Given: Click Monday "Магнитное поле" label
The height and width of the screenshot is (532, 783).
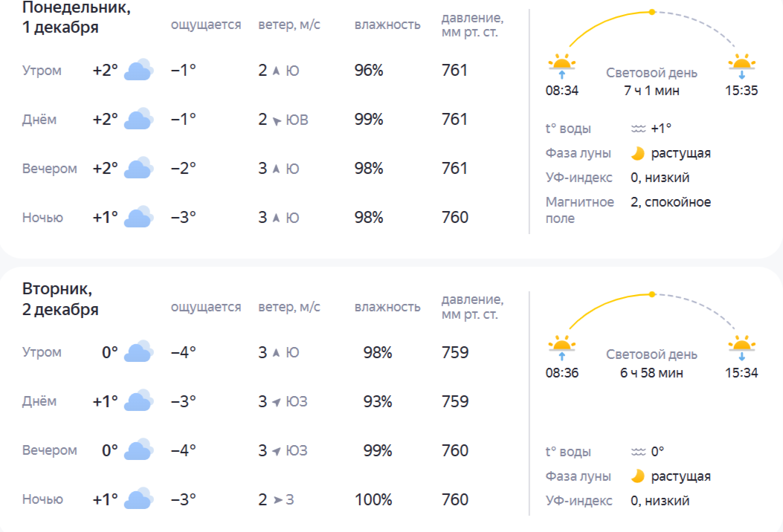Looking at the screenshot, I should pyautogui.click(x=580, y=210).
